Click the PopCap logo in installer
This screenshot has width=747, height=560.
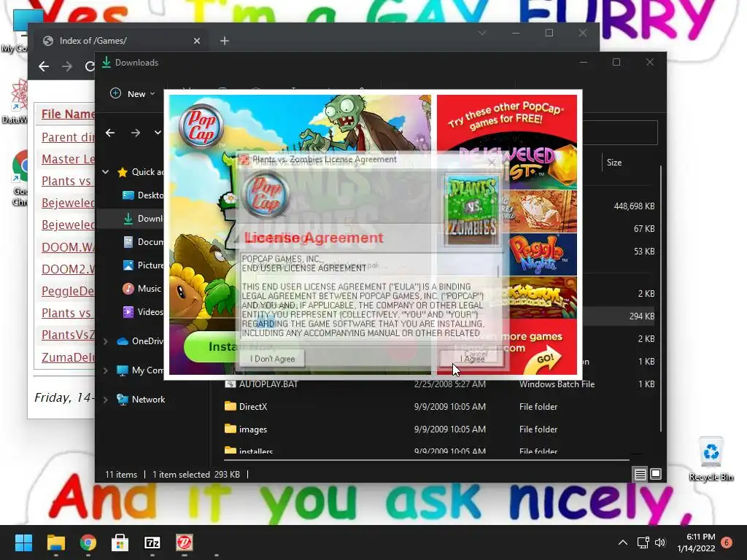click(x=201, y=127)
